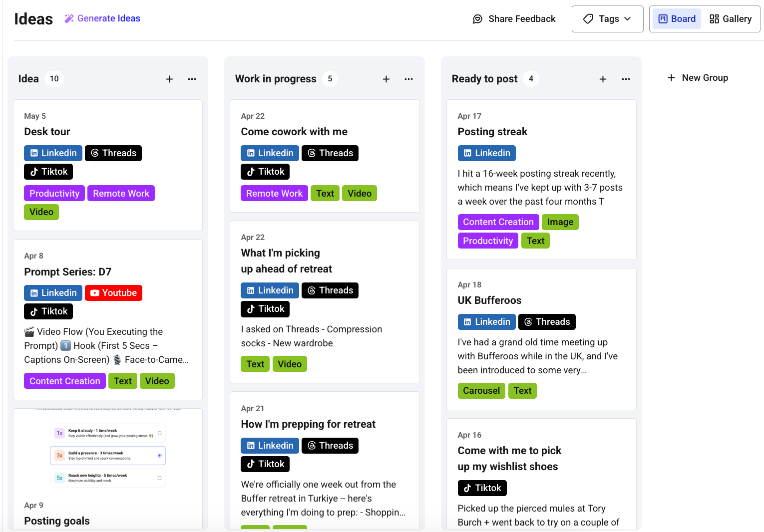Image resolution: width=764 pixels, height=532 pixels.
Task: Open the Tags dropdown
Action: pyautogui.click(x=607, y=19)
